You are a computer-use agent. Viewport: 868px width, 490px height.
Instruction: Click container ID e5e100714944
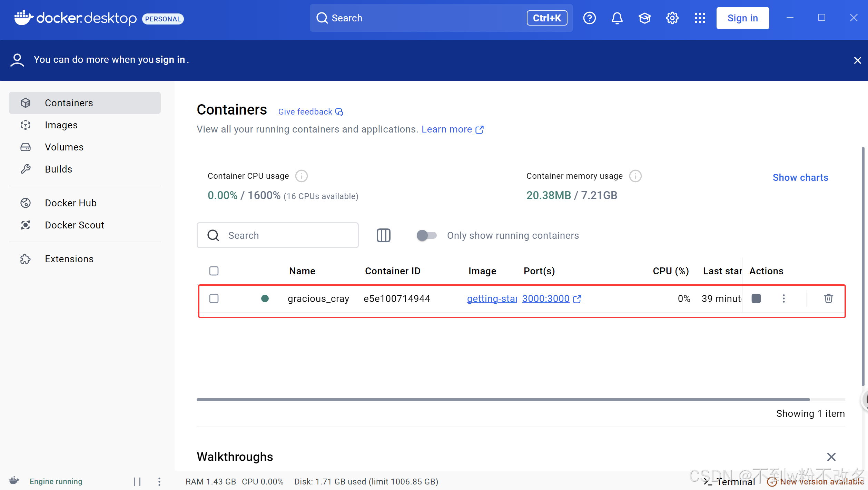[397, 299]
